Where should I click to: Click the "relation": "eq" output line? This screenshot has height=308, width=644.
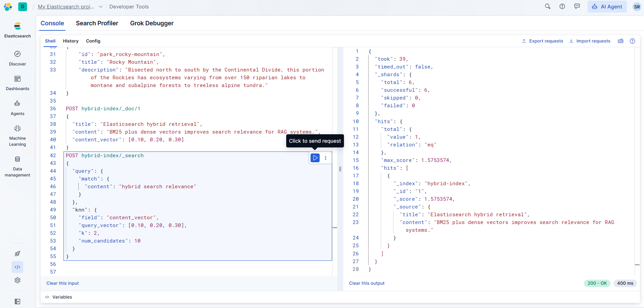pos(412,145)
